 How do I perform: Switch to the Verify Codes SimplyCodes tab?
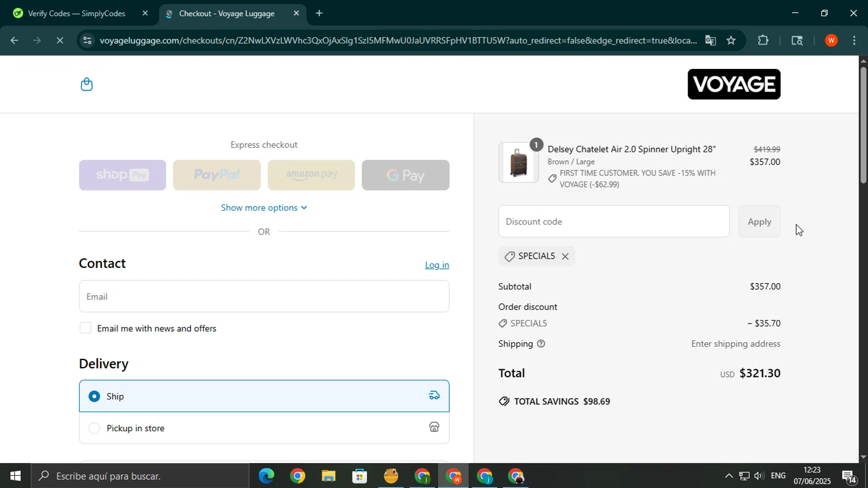77,13
